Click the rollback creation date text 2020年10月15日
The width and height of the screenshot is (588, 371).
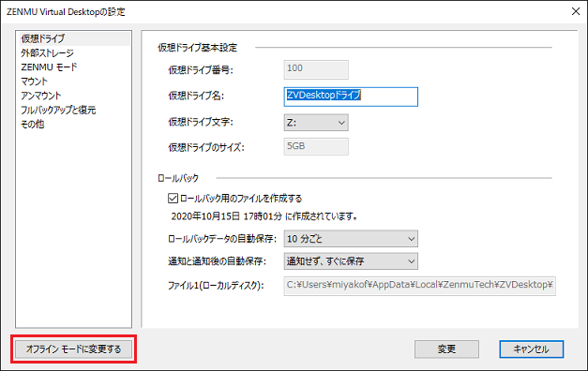pos(205,216)
